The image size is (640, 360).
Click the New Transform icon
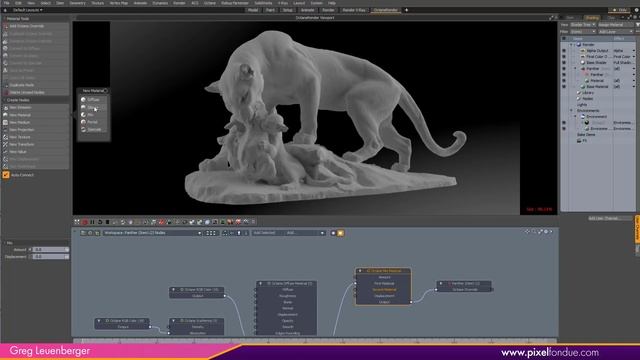pos(5,144)
